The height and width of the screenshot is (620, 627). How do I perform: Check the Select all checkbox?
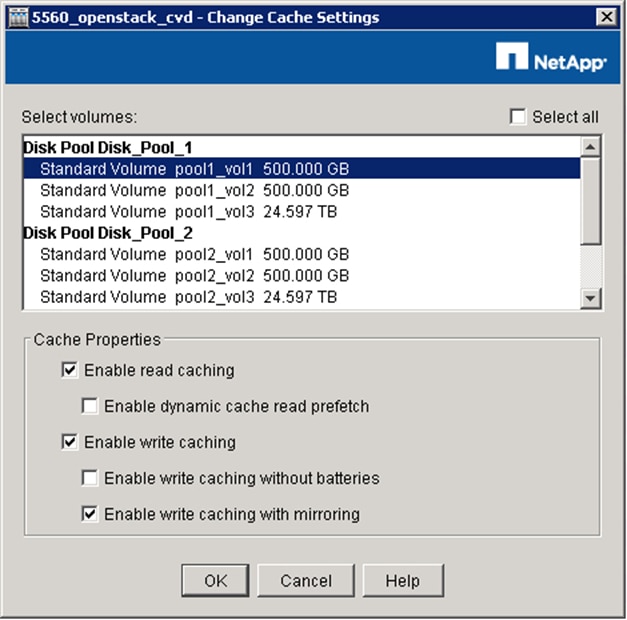tap(518, 117)
